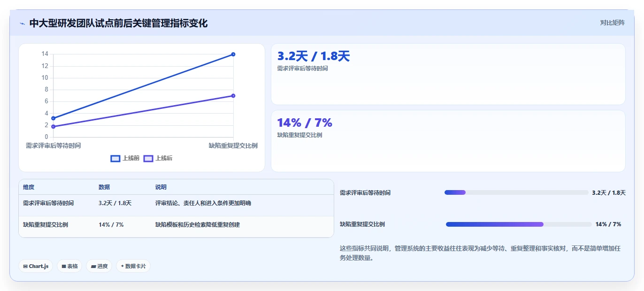
Task: Click progress value 3.2天 / 1.8天
Action: [609, 193]
